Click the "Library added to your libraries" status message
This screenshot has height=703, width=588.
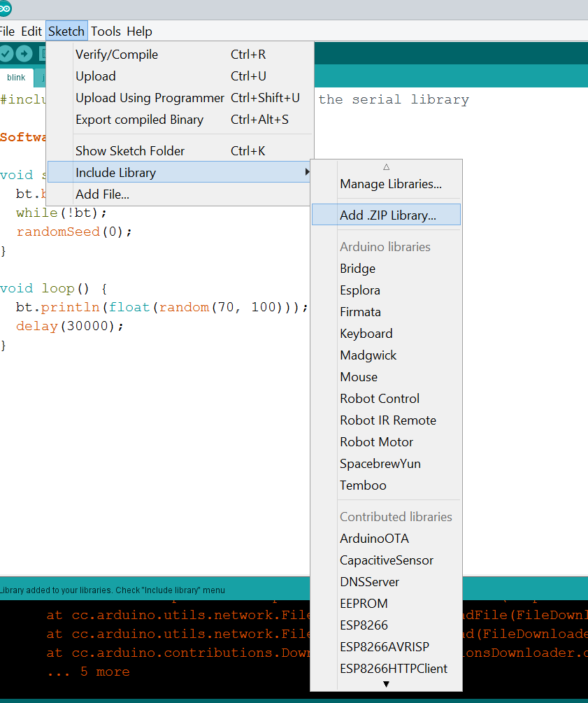pyautogui.click(x=112, y=590)
